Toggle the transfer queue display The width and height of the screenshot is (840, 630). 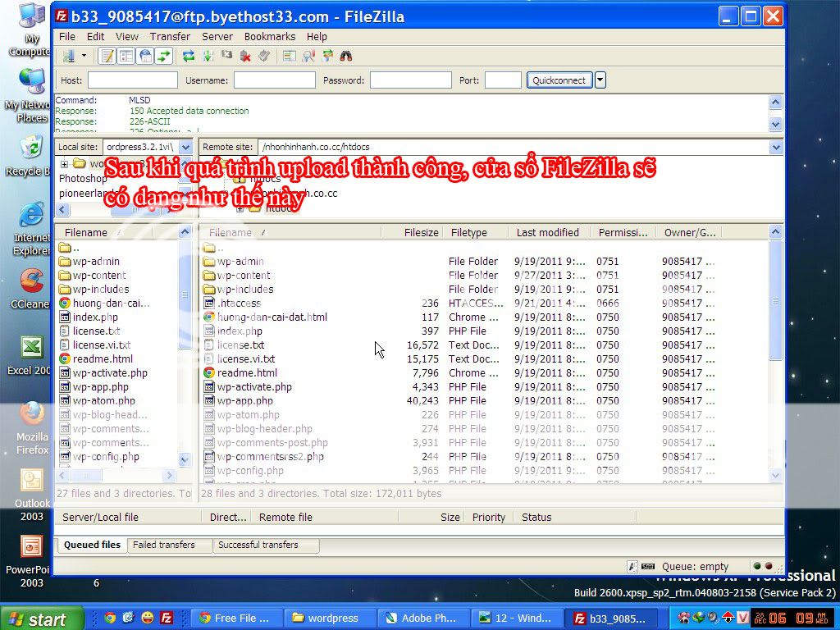(164, 56)
